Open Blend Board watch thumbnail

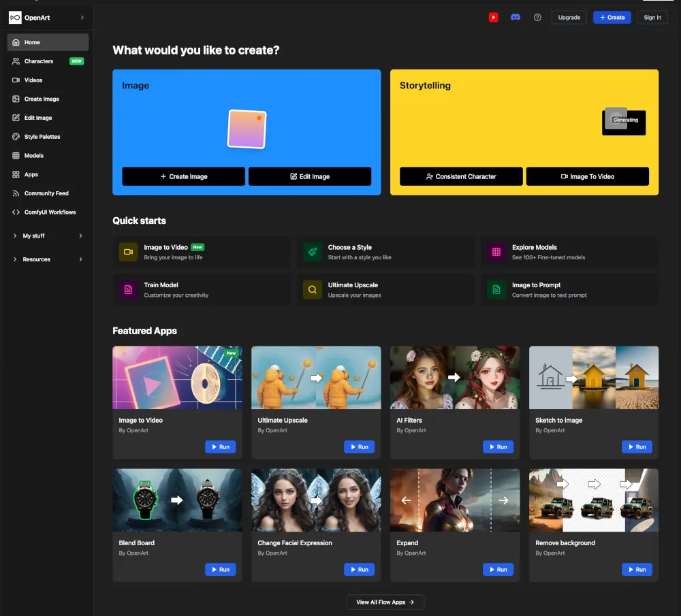pyautogui.click(x=177, y=500)
